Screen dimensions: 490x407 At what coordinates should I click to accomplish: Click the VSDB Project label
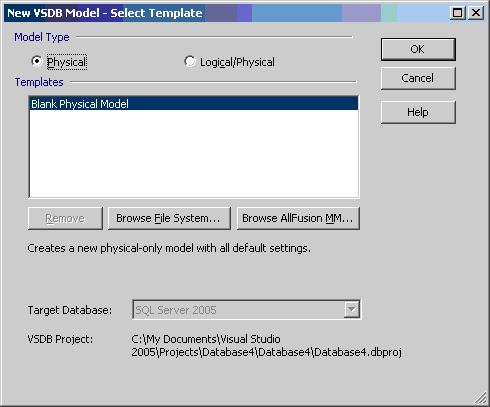[60, 339]
